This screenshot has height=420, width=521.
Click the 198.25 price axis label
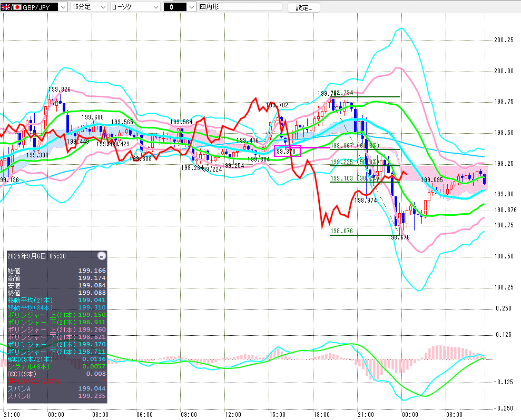coord(504,287)
